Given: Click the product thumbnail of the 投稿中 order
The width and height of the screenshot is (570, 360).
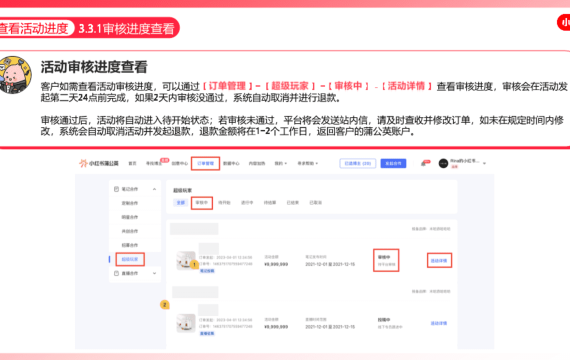Looking at the screenshot, I should tap(186, 323).
